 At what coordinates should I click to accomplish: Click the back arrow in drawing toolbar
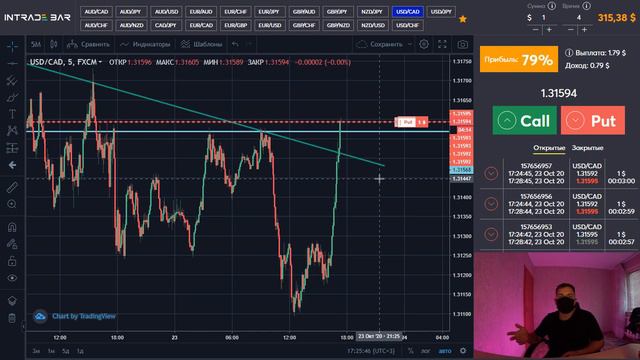point(12,165)
